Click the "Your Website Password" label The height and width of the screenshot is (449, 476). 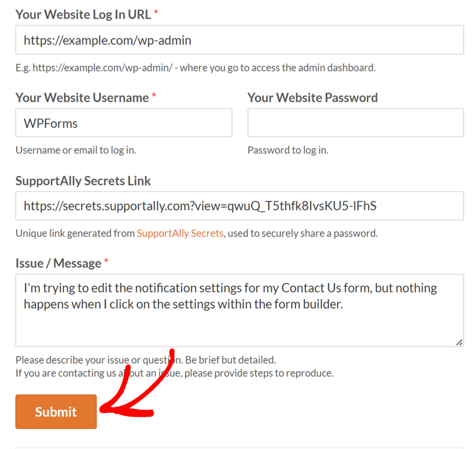pyautogui.click(x=313, y=98)
